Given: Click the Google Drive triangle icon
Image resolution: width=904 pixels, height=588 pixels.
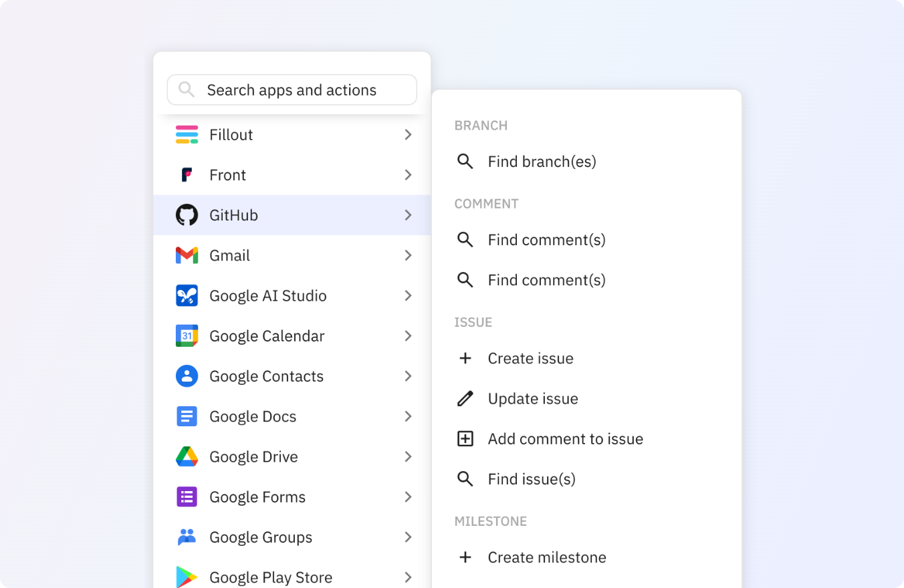Looking at the screenshot, I should (x=187, y=456).
